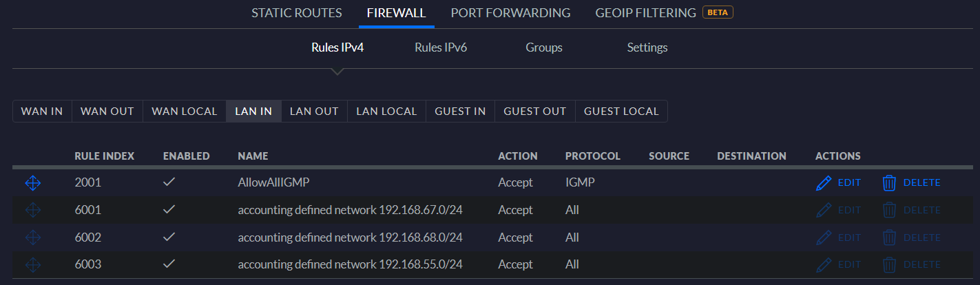
Task: Toggle enabled checkmark for rule 2001
Action: point(169,182)
